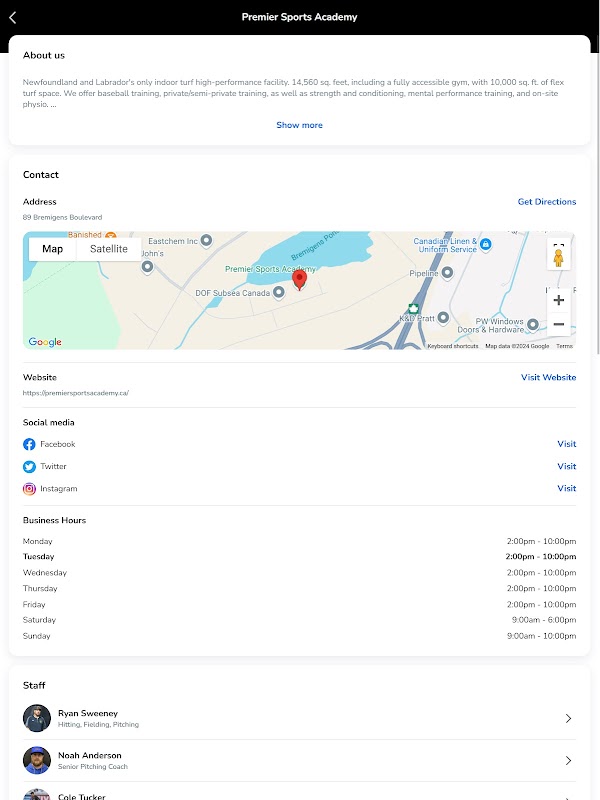Open Ryan Sweeney staff details chevron
600x800 pixels.
pyautogui.click(x=568, y=718)
